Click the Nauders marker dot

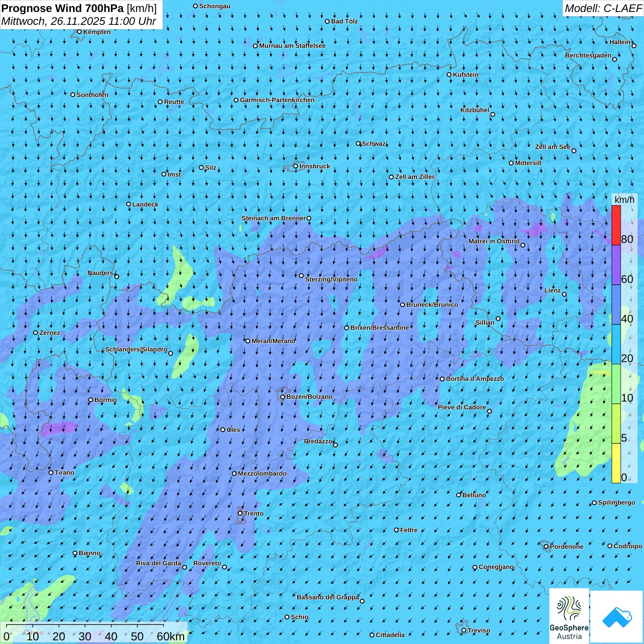tap(117, 276)
